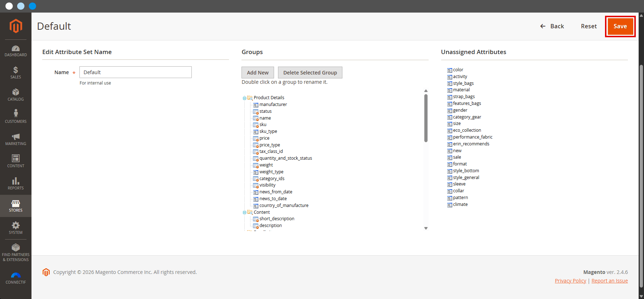Click the Back arrow icon
Screen dimensions: 644x299
click(x=543, y=26)
